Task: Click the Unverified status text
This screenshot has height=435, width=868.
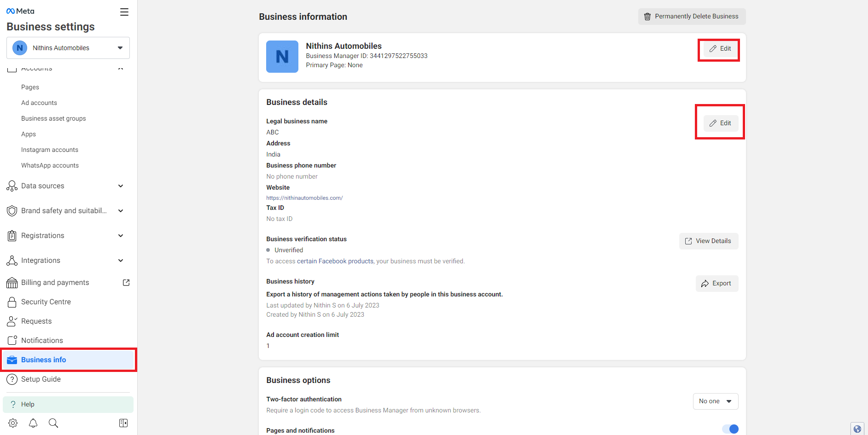Action: pos(289,250)
